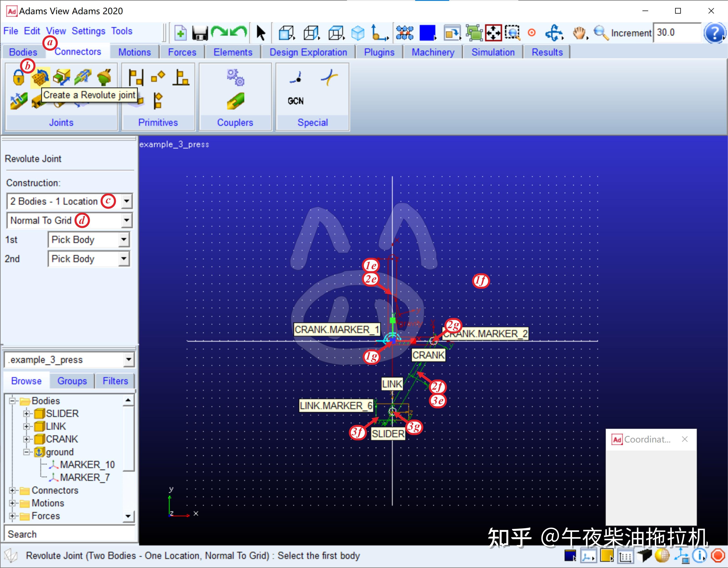The width and height of the screenshot is (728, 568).
Task: Switch to the Groups tab in the browser
Action: 72,381
